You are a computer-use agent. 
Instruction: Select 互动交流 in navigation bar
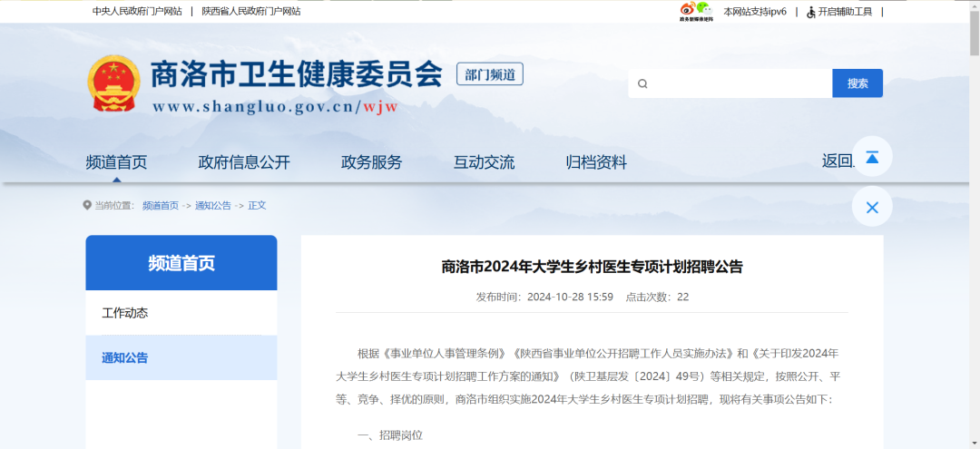[484, 162]
